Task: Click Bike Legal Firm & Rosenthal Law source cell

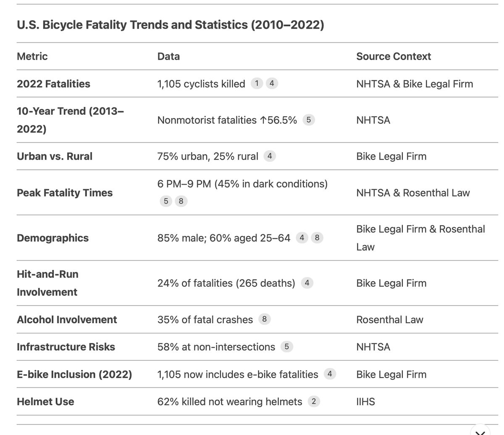Action: [x=420, y=238]
